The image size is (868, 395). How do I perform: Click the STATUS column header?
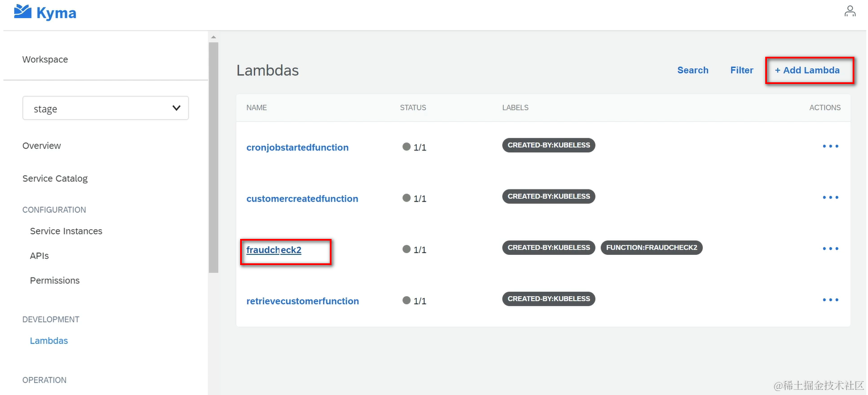pos(413,107)
